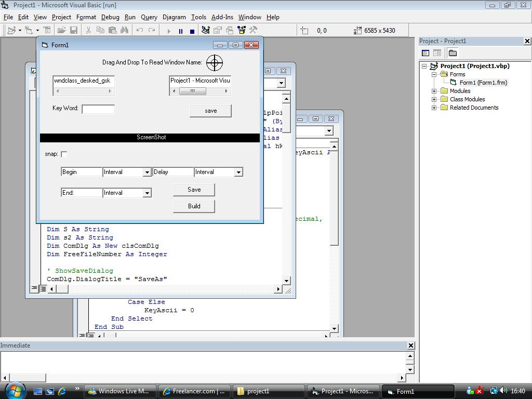
Task: Open Toolbox hammer and wrench icon
Action: [x=254, y=30]
